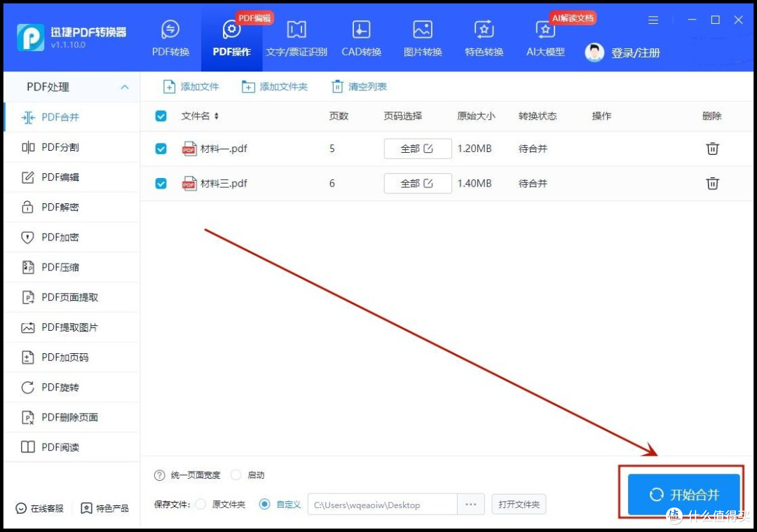This screenshot has height=532, width=757.
Task: Click the user avatar icon
Action: 594,53
